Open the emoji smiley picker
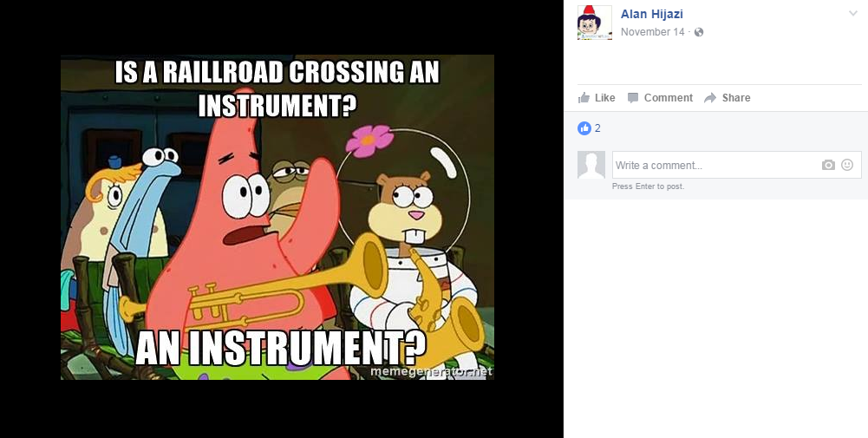This screenshot has height=438, width=868. click(847, 165)
